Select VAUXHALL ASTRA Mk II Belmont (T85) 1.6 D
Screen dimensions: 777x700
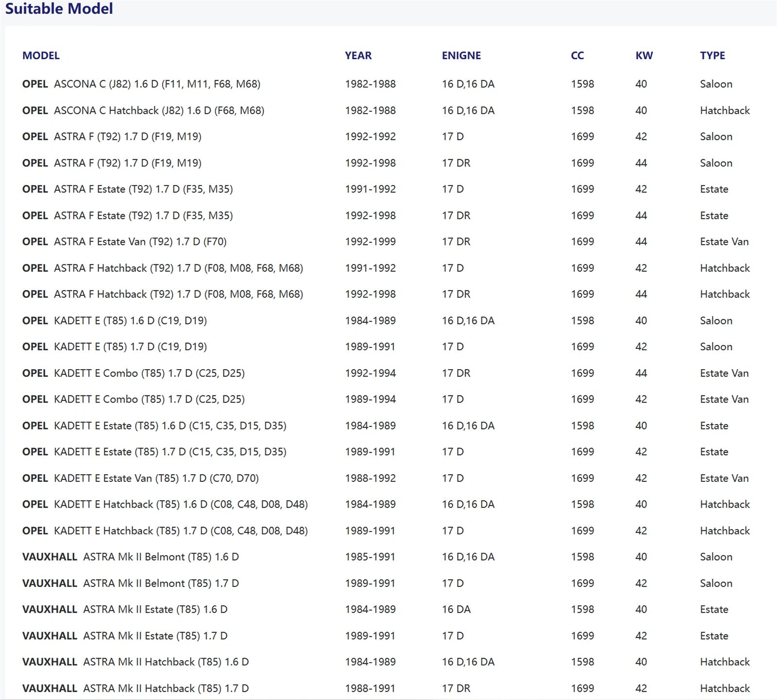coord(131,557)
